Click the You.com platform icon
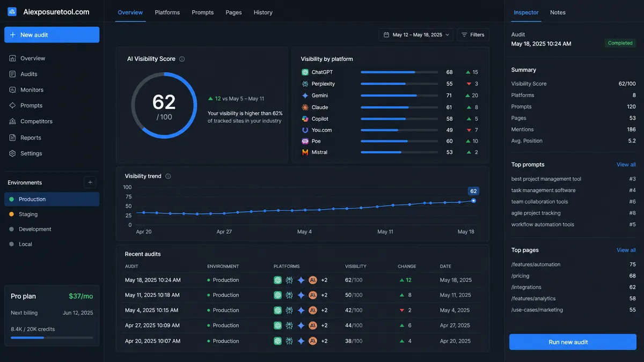 (305, 130)
